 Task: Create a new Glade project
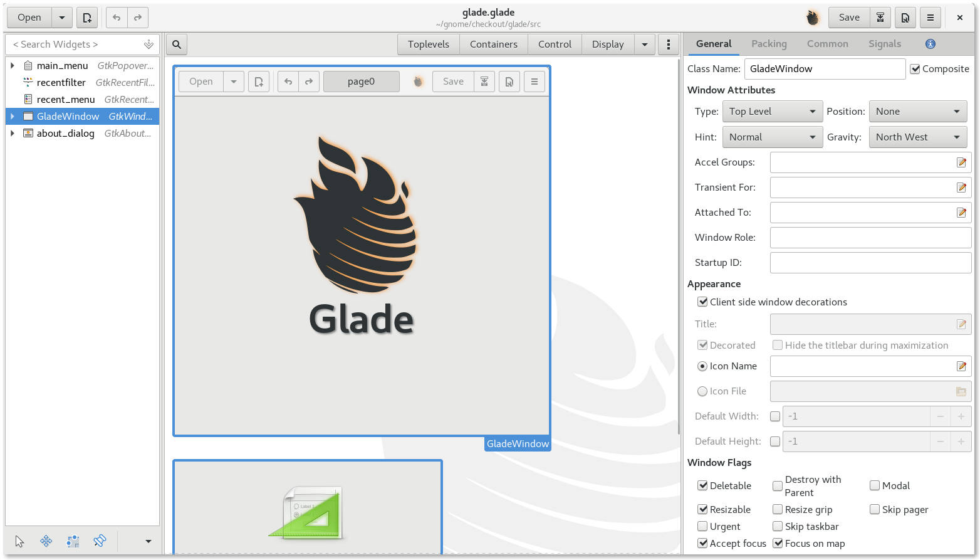(x=86, y=17)
